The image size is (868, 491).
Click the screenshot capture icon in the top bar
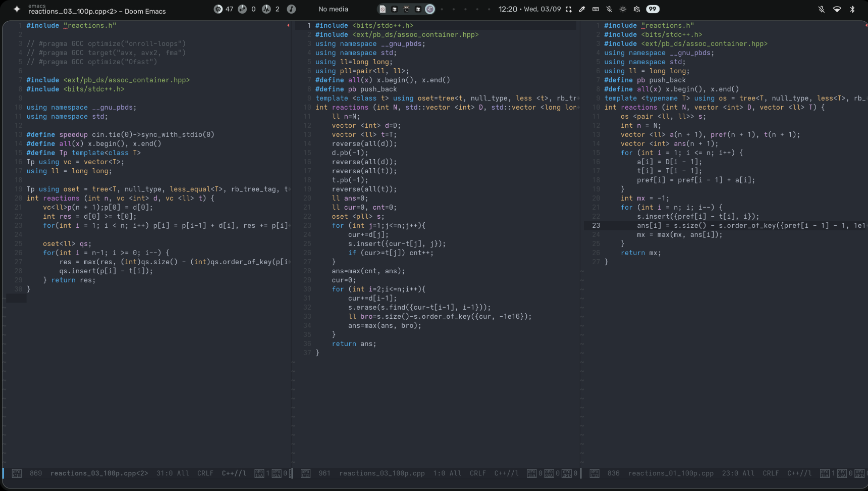pyautogui.click(x=569, y=9)
